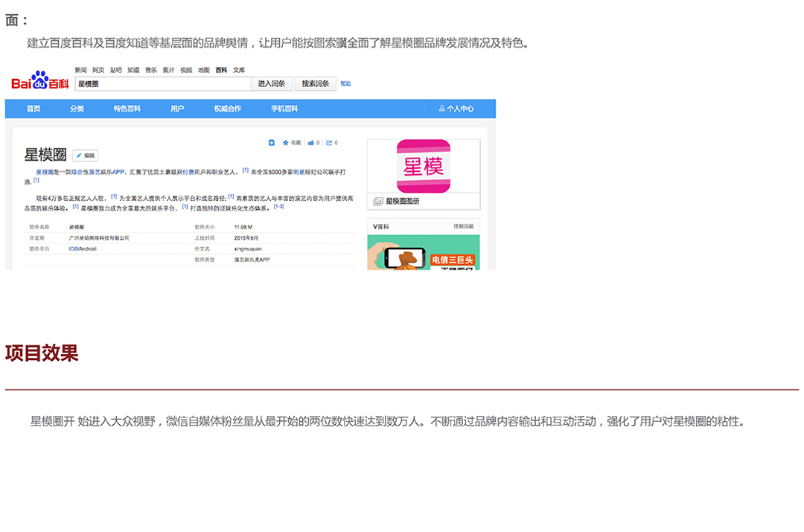Open 分类 in blue navigation bar

pyautogui.click(x=77, y=109)
